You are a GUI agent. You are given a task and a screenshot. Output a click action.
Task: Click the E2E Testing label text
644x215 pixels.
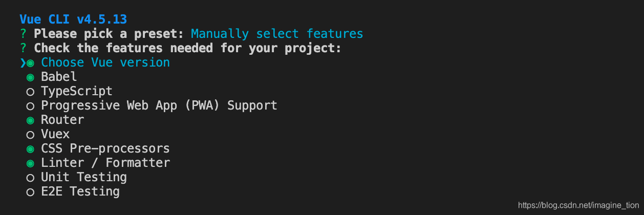pyautogui.click(x=80, y=191)
